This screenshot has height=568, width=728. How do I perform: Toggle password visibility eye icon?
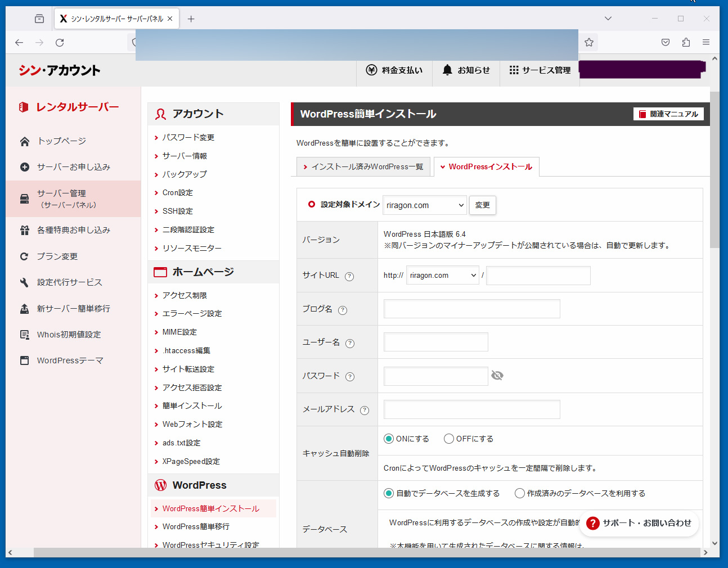[x=497, y=376]
